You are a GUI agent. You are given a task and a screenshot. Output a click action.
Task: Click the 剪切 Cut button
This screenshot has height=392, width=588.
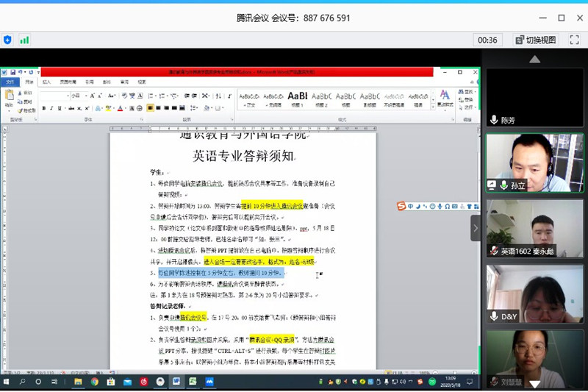(25, 93)
